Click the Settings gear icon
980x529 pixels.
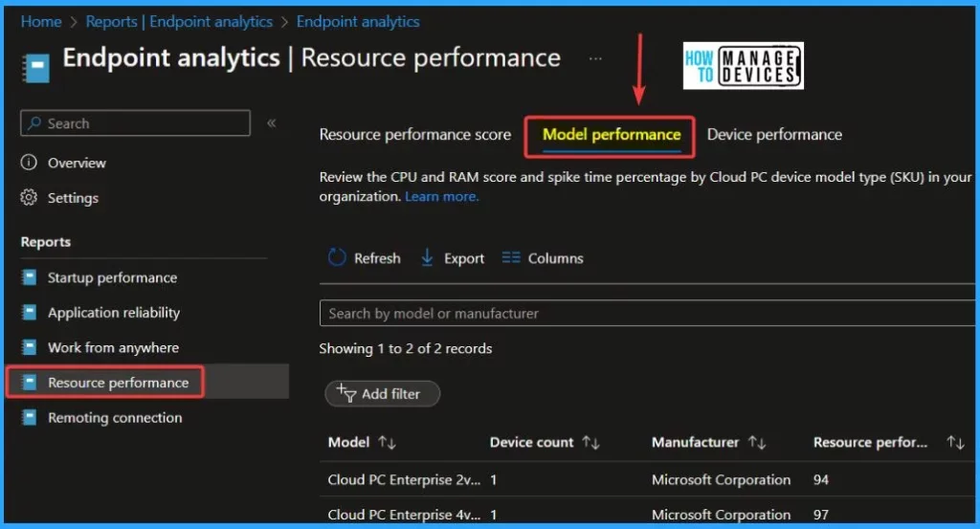pos(29,197)
